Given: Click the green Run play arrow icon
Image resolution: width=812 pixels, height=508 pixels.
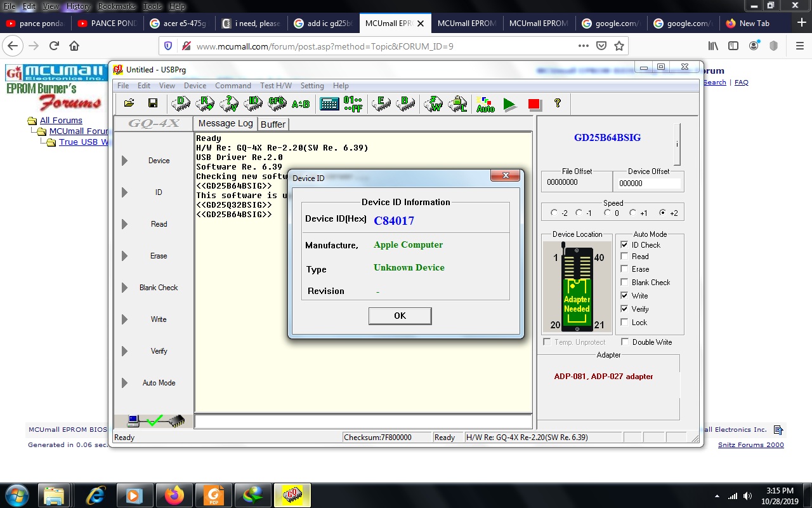Looking at the screenshot, I should click(509, 104).
